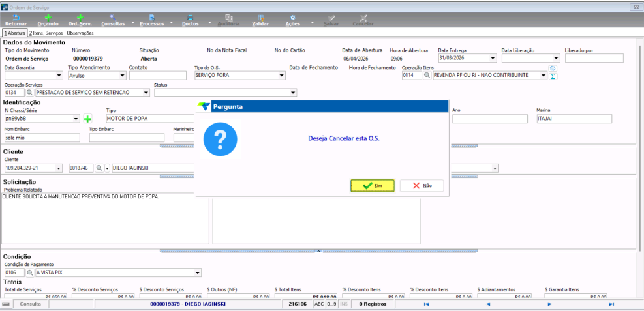This screenshot has height=311, width=644.
Task: Click the sigma sum icon
Action: coord(553,76)
